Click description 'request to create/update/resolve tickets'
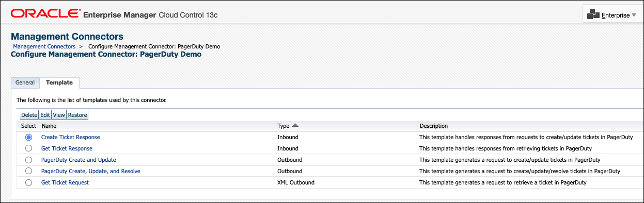644x203 pixels. tap(520, 171)
